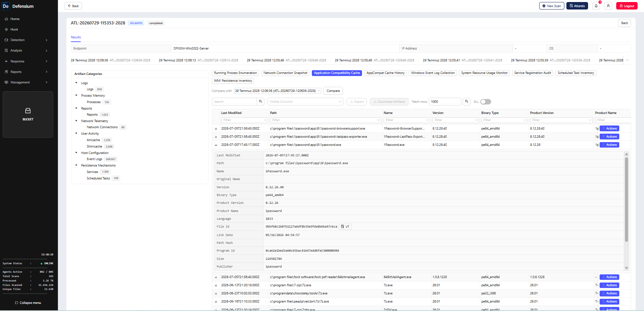Open the Compare with scan dropdown
This screenshot has width=644, height=311.
tap(278, 91)
